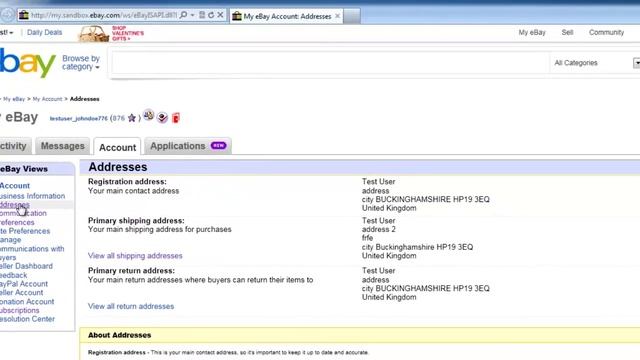Open Resolution Center in the sidebar

27,319
